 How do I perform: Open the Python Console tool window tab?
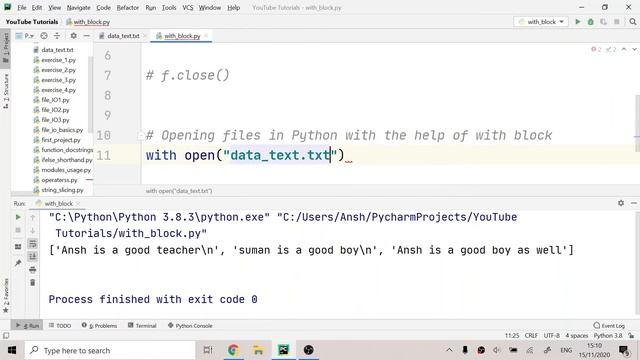pyautogui.click(x=190, y=326)
